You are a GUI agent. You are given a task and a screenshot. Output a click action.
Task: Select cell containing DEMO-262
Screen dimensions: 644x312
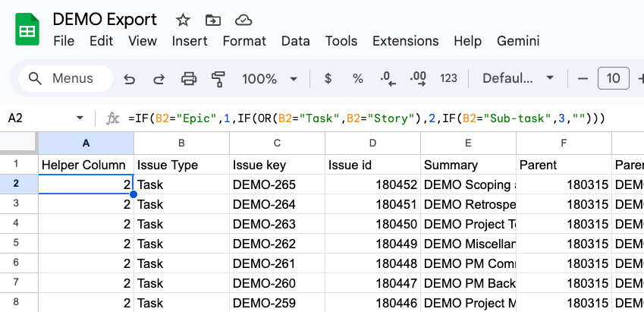coord(277,244)
